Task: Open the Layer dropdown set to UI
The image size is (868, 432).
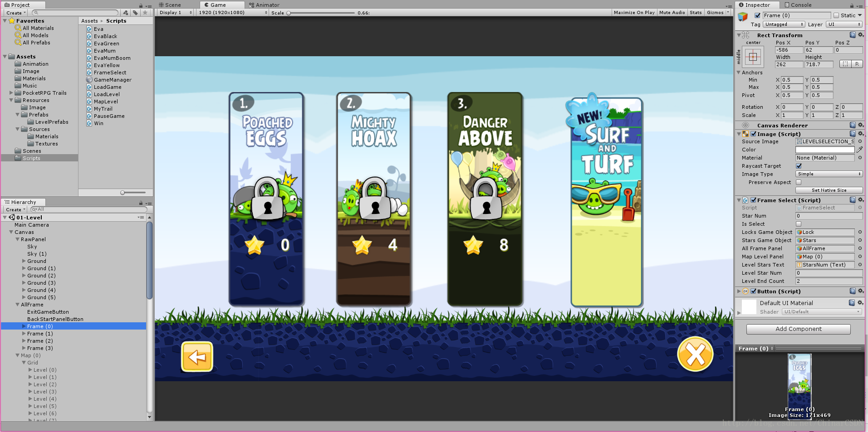Action: click(844, 24)
